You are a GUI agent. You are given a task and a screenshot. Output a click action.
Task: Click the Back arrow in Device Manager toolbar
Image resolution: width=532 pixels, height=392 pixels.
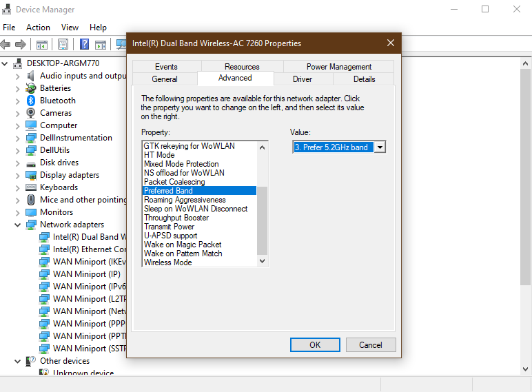click(6, 44)
